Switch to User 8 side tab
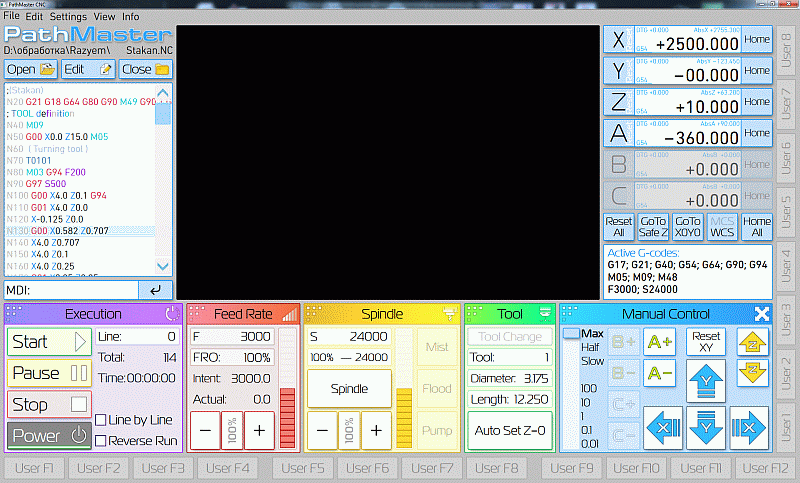The height and width of the screenshot is (483, 800). point(786,51)
